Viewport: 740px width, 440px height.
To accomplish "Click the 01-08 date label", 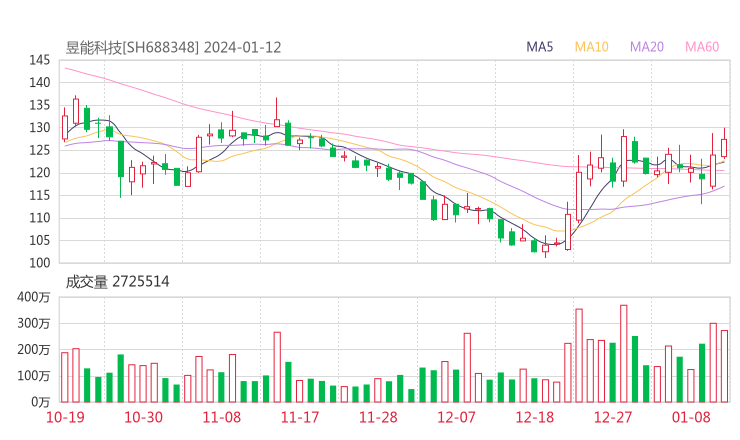I will [x=690, y=417].
